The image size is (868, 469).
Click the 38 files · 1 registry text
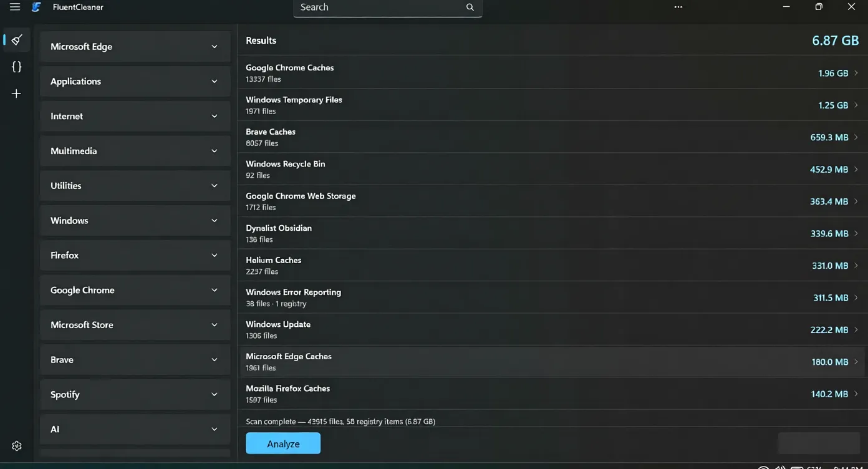(276, 304)
